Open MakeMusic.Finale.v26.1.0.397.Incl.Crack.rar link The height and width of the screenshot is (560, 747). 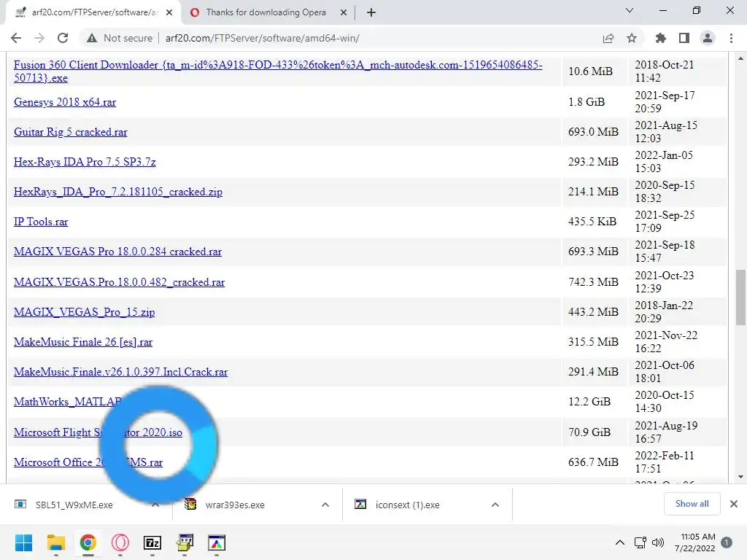tap(120, 372)
